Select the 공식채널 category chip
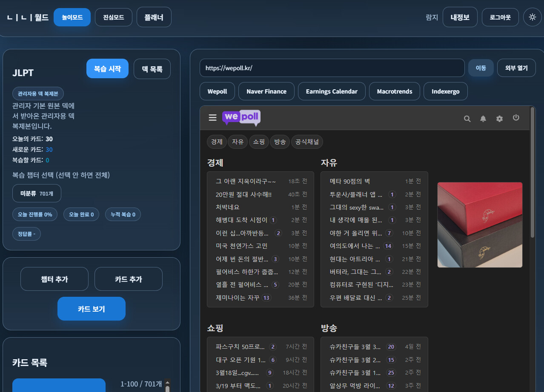Viewport: 544px width, 392px height. [x=307, y=142]
